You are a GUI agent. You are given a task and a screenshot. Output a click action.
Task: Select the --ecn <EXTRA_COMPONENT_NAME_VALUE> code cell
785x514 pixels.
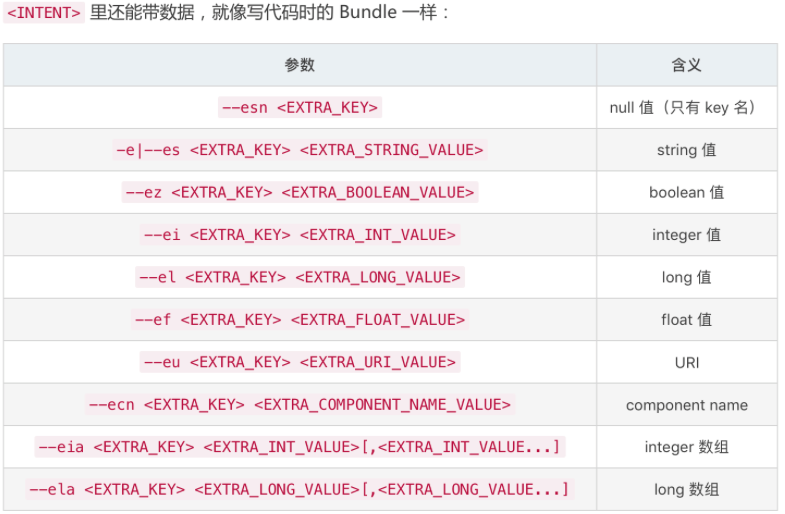(299, 404)
